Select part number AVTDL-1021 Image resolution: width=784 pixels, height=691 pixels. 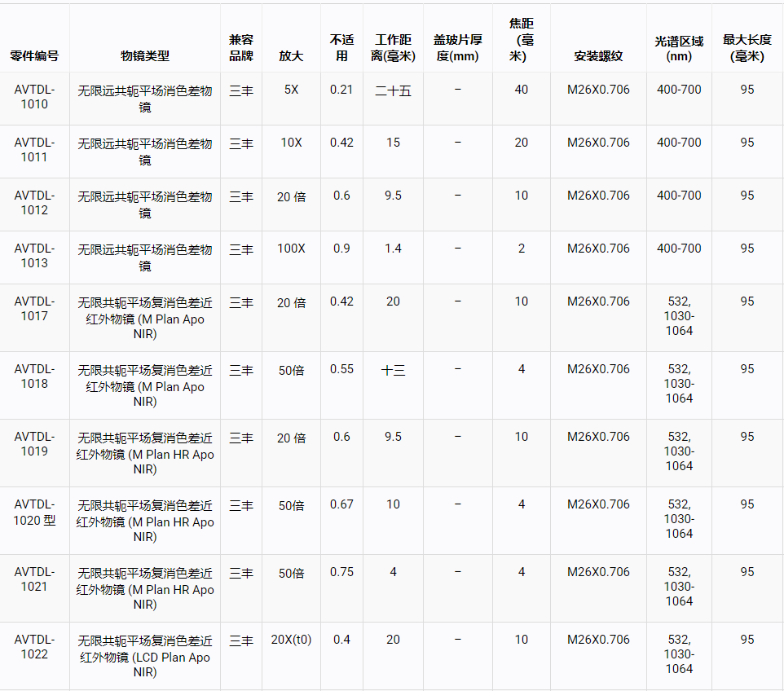coord(34,579)
